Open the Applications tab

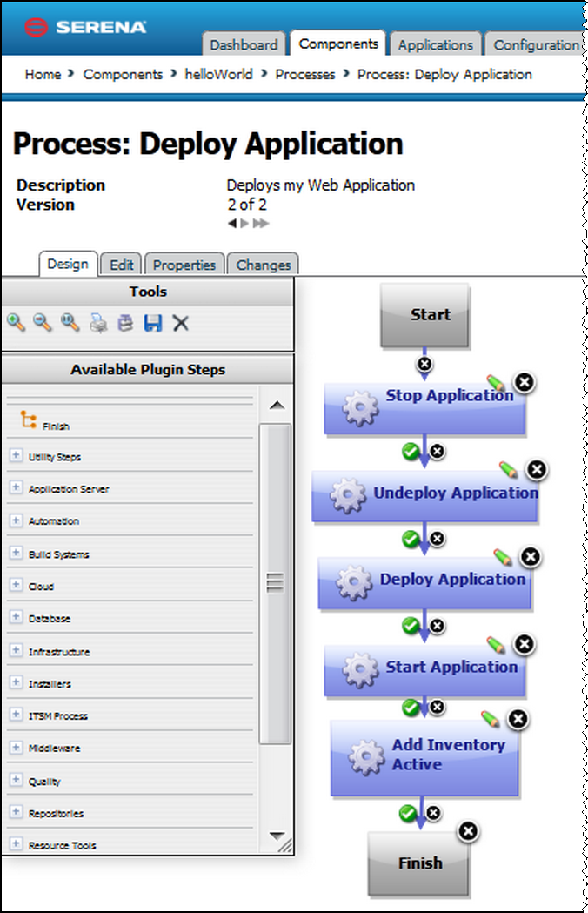436,45
